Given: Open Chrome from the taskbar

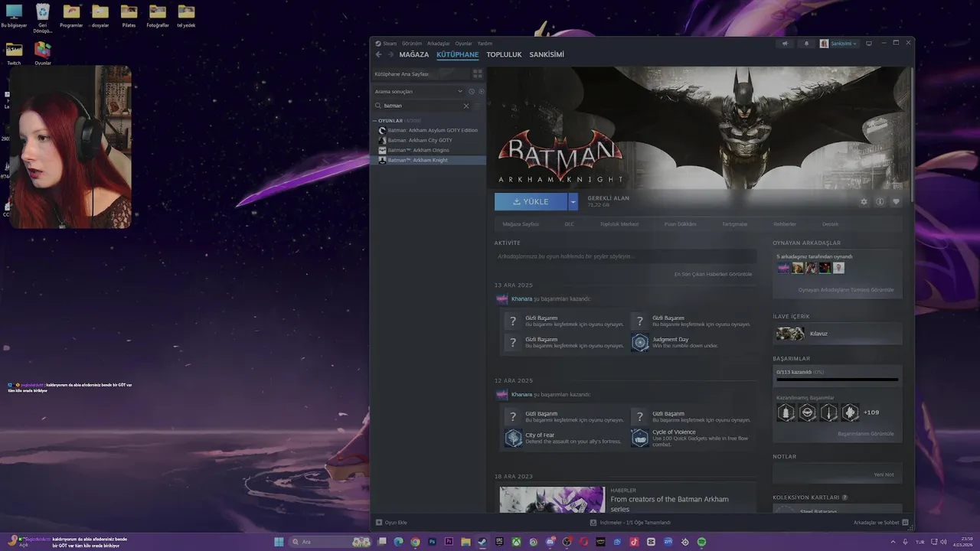Looking at the screenshot, I should click(415, 542).
